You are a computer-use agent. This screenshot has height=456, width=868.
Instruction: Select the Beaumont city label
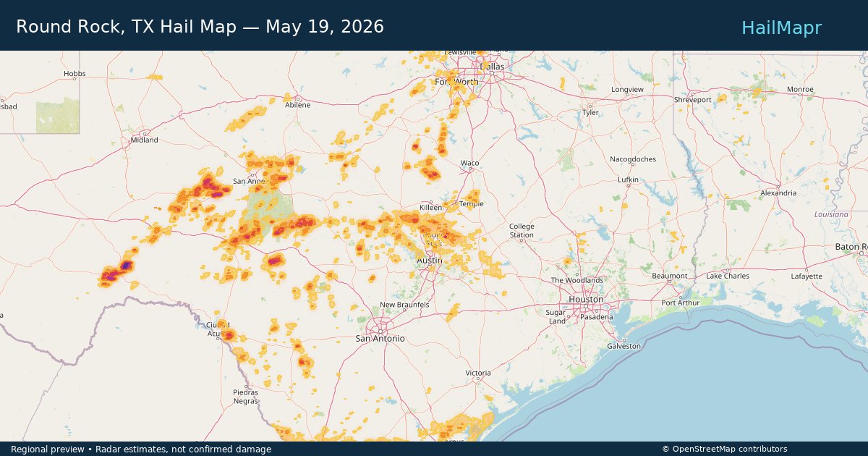pos(670,276)
